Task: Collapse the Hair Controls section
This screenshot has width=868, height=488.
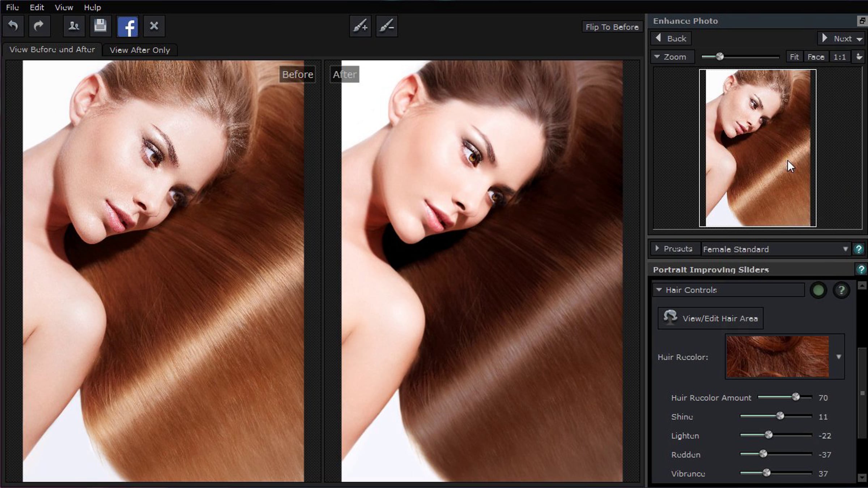Action: click(x=659, y=290)
